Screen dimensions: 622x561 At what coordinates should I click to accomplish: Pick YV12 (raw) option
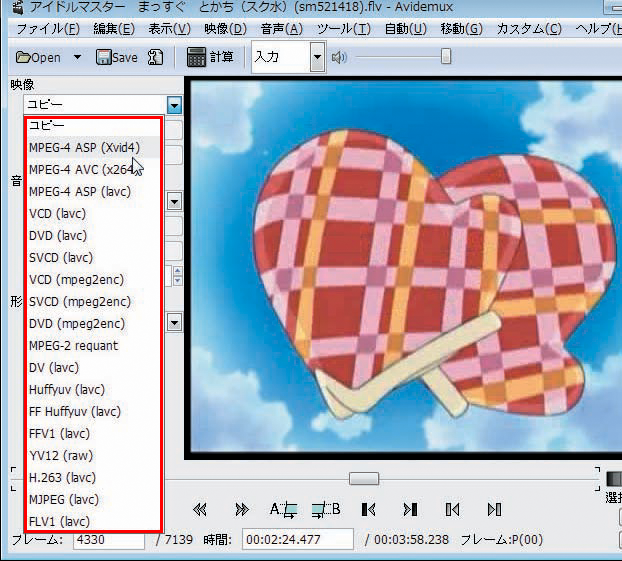click(x=93, y=455)
